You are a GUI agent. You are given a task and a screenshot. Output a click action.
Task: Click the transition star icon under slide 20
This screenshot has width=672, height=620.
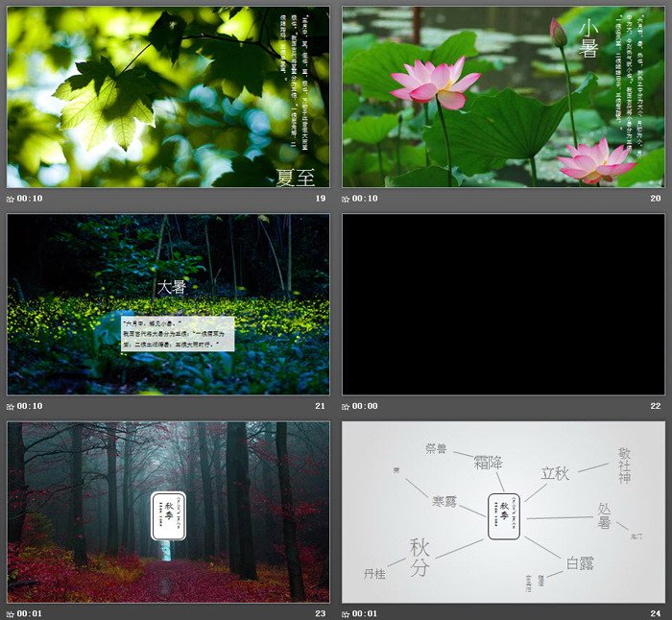(x=347, y=199)
